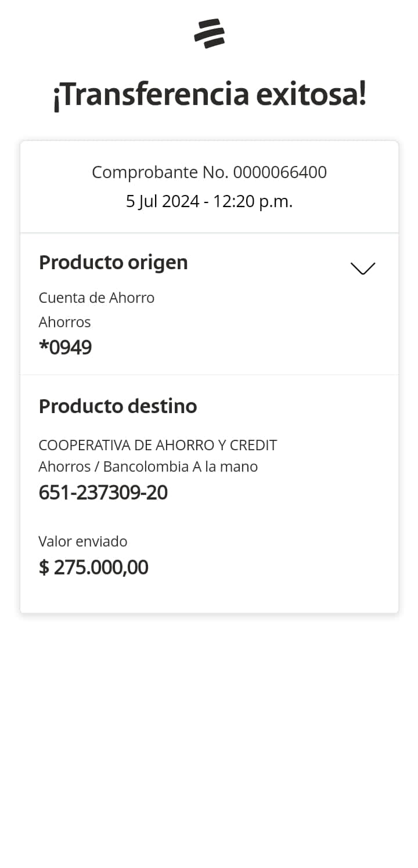Tap the date 5 Jul 2024
The image size is (418, 868).
163,201
